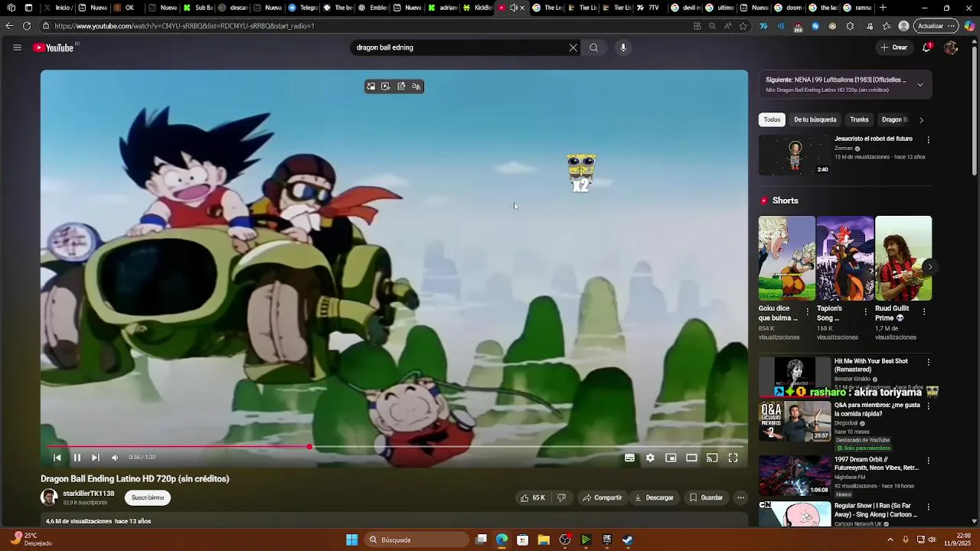The height and width of the screenshot is (551, 980).
Task: Open Steam from the taskbar
Action: tap(628, 540)
